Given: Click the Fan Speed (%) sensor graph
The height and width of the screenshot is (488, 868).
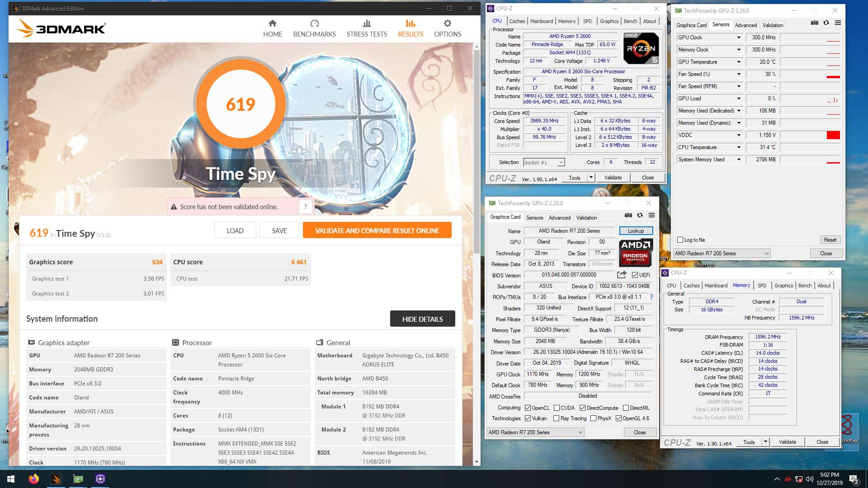Looking at the screenshot, I should [810, 74].
